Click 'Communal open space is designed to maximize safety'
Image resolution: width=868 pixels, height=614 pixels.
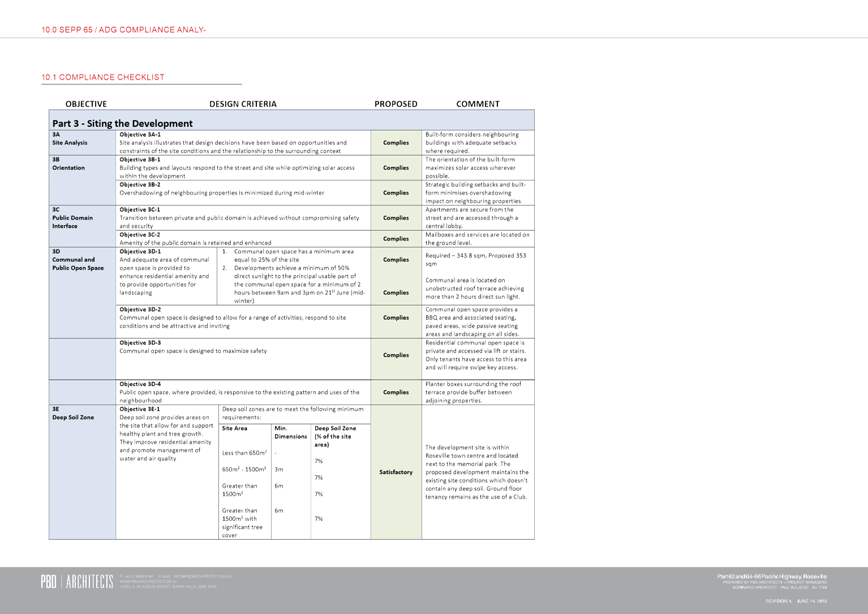coord(193,351)
